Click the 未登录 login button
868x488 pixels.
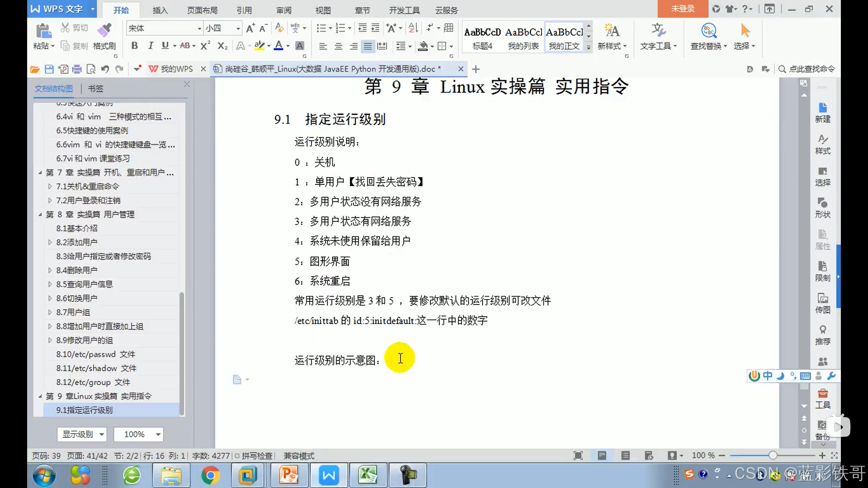click(x=682, y=9)
